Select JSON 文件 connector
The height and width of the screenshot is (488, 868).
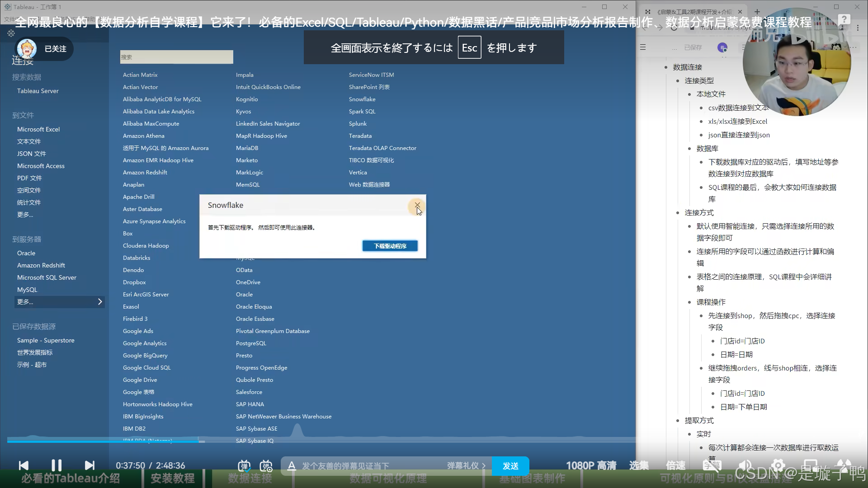tap(32, 154)
